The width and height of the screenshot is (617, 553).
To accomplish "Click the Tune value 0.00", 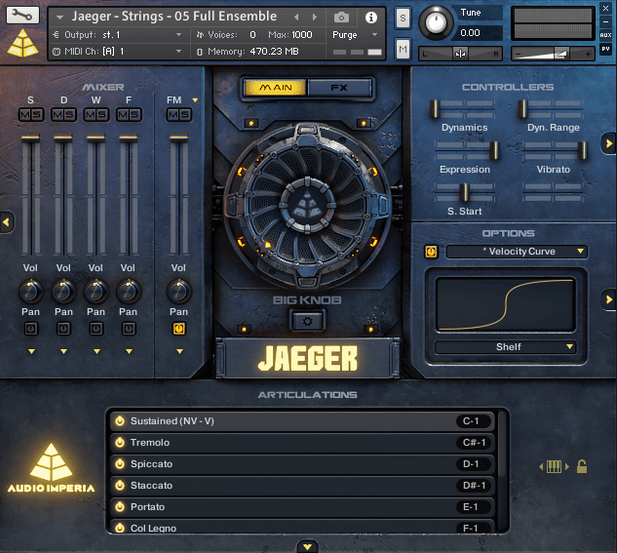I will [x=470, y=33].
